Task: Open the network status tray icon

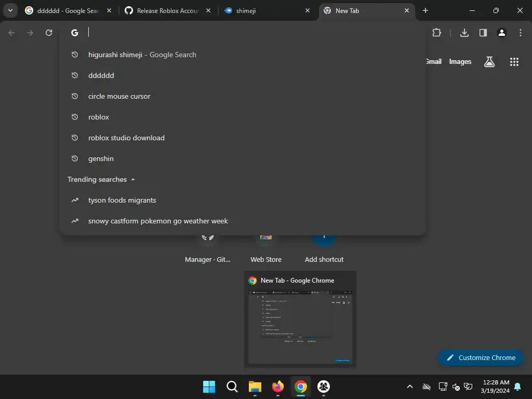Action: coord(443,387)
